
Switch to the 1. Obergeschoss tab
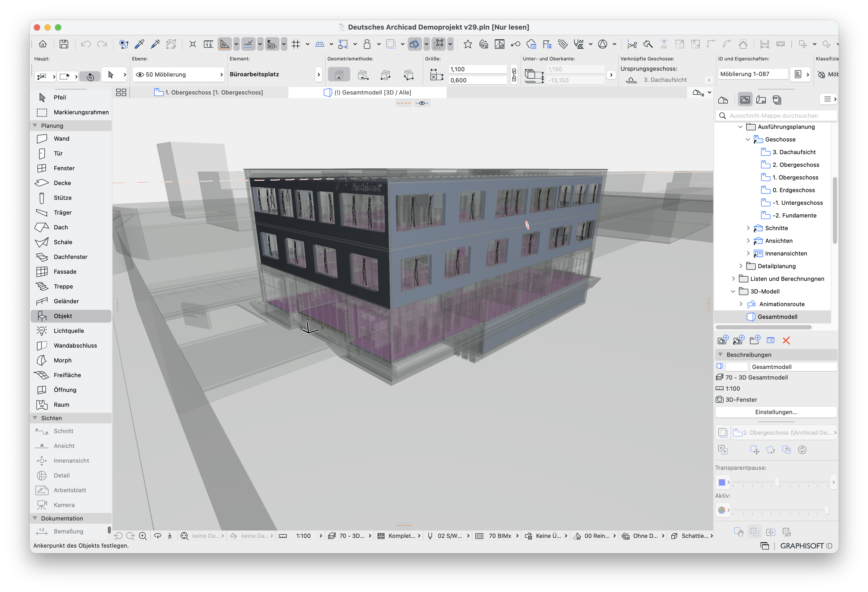click(x=209, y=92)
